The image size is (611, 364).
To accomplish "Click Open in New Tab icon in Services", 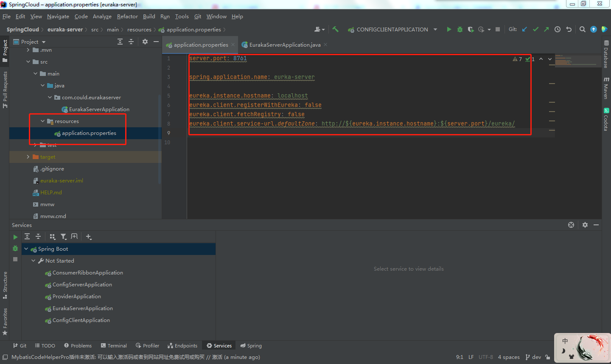I will (x=74, y=237).
